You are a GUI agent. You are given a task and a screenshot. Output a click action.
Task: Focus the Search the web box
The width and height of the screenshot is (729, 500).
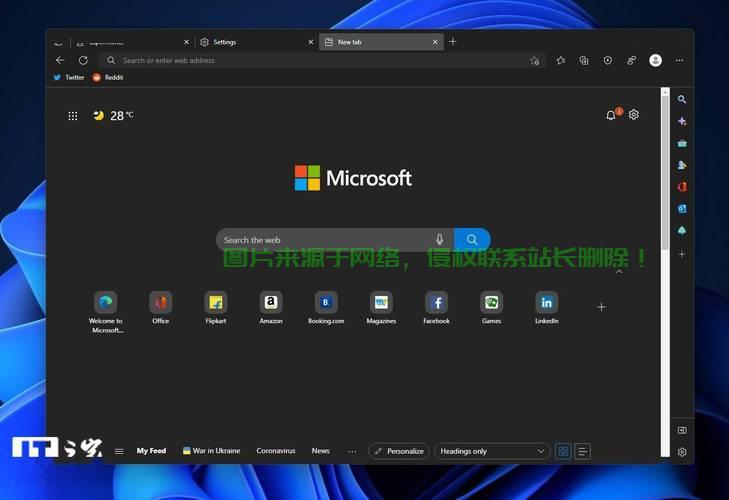[335, 240]
